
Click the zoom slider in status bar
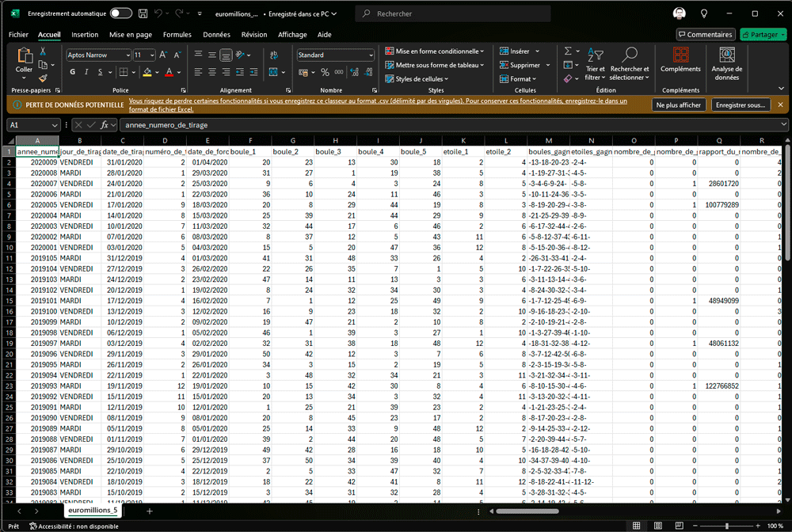tap(727, 526)
